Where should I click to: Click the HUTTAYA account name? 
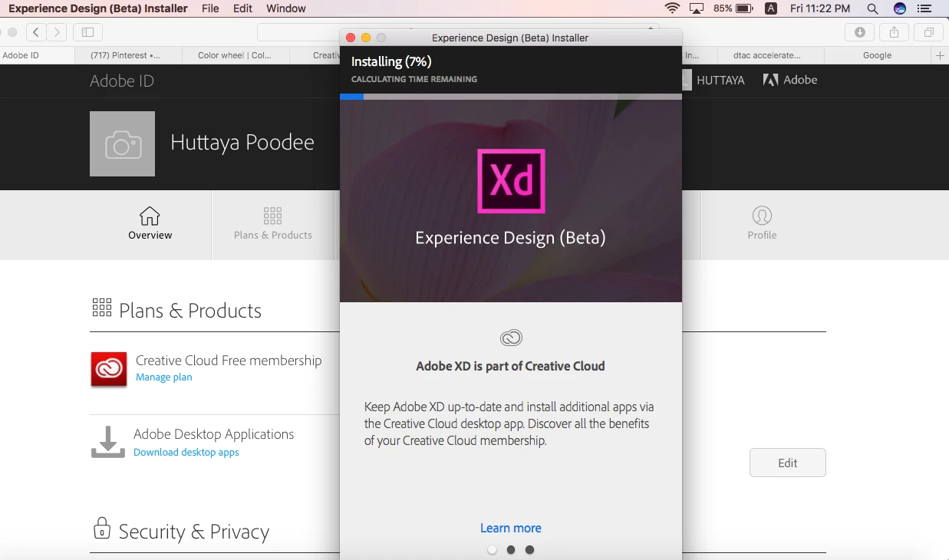pyautogui.click(x=720, y=80)
